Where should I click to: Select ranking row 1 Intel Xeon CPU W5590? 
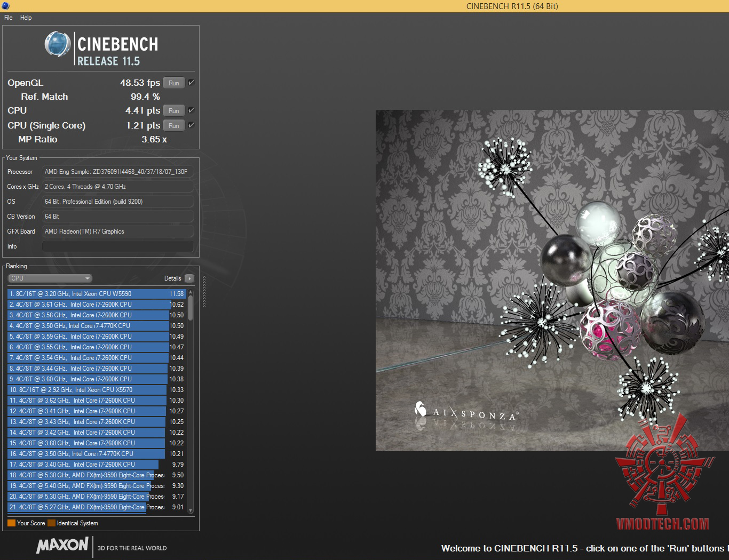(x=97, y=294)
